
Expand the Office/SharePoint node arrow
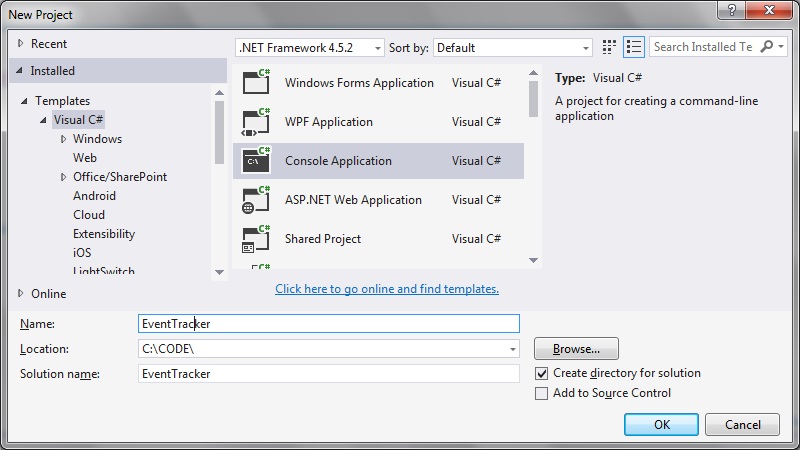pyautogui.click(x=63, y=177)
